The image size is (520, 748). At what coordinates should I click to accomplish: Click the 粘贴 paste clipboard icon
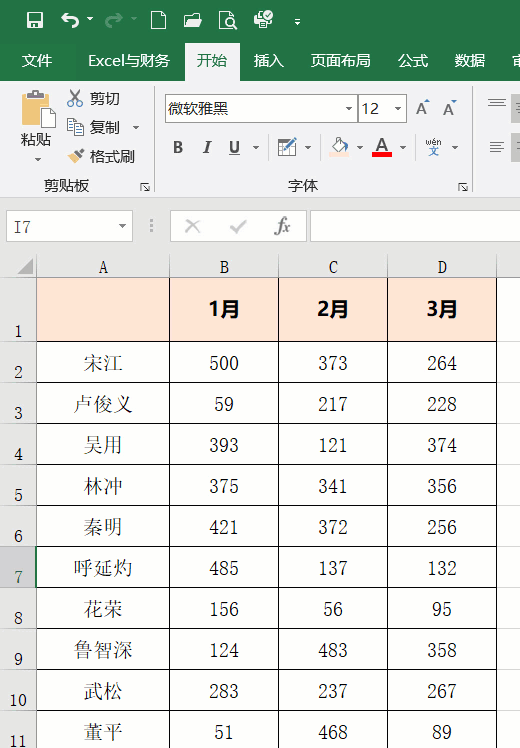tap(37, 109)
